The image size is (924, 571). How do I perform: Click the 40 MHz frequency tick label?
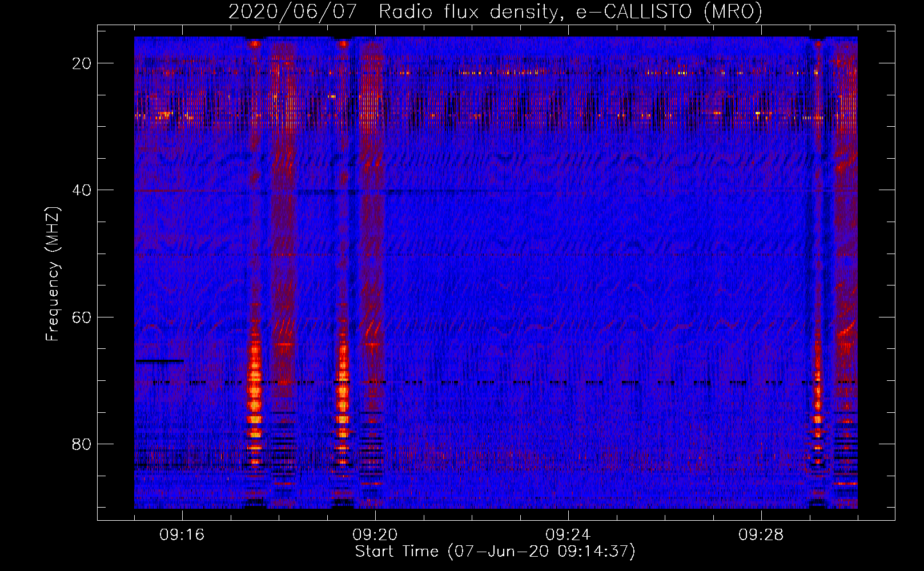[82, 190]
